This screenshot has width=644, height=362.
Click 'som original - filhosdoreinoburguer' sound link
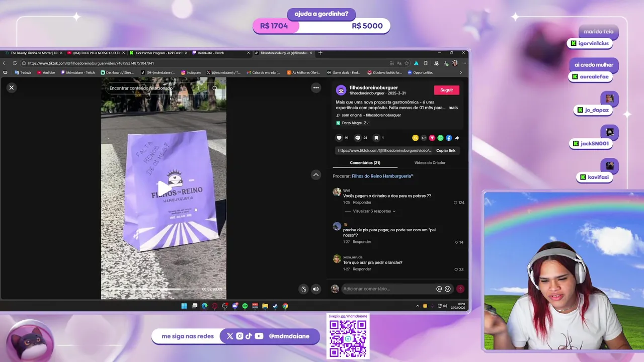point(371,115)
